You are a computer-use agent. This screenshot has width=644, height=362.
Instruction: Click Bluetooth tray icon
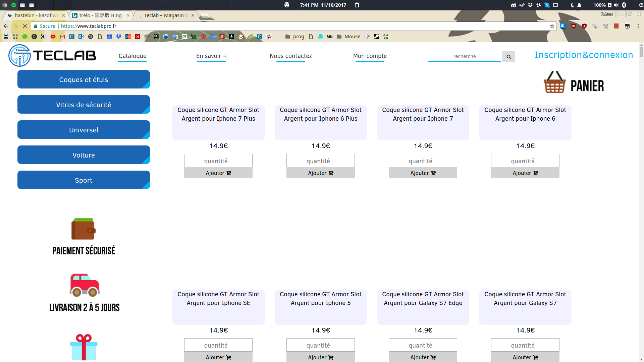(x=624, y=5)
